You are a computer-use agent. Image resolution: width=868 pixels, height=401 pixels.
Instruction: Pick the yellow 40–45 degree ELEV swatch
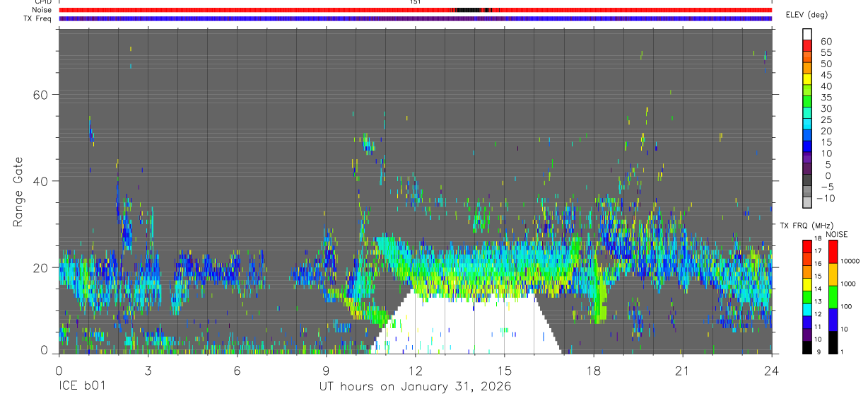pyautogui.click(x=808, y=81)
